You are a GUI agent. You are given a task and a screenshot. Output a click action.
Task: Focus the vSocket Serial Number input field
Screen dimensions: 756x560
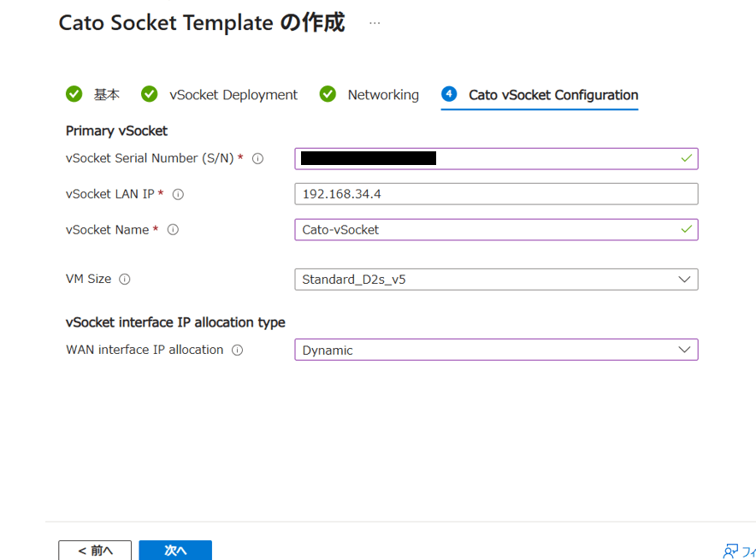click(x=487, y=158)
